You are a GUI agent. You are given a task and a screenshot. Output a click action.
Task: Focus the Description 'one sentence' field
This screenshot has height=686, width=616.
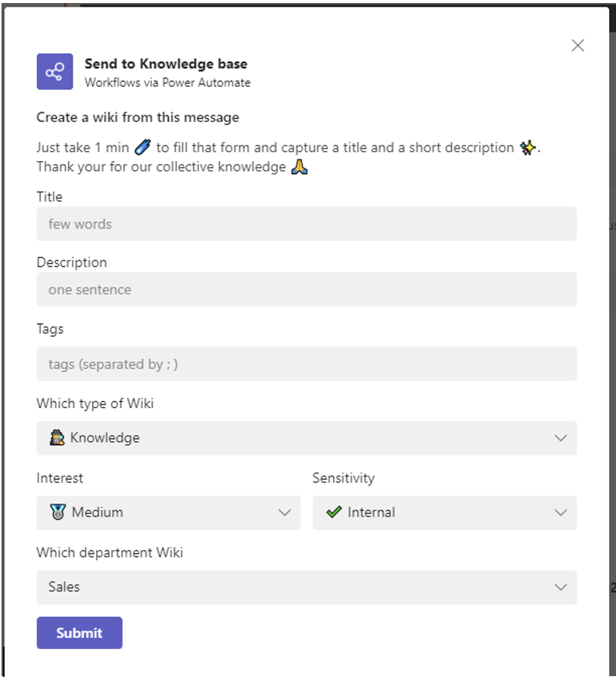(306, 289)
